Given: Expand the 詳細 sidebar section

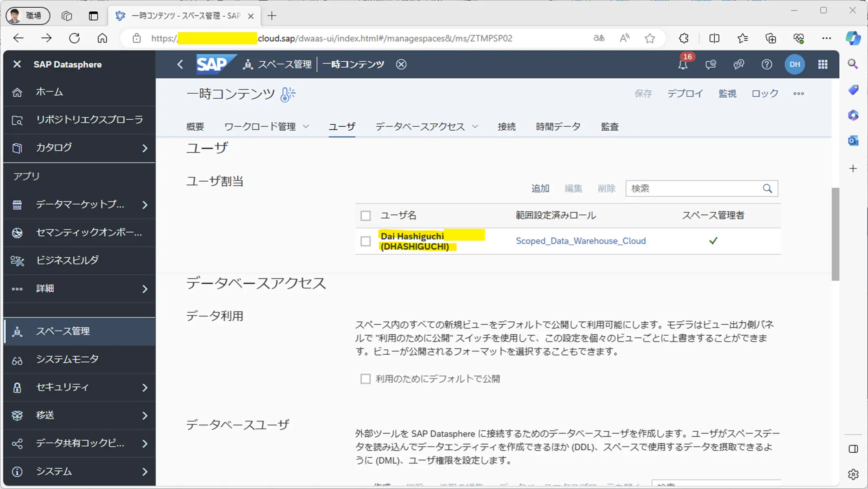Looking at the screenshot, I should click(144, 289).
